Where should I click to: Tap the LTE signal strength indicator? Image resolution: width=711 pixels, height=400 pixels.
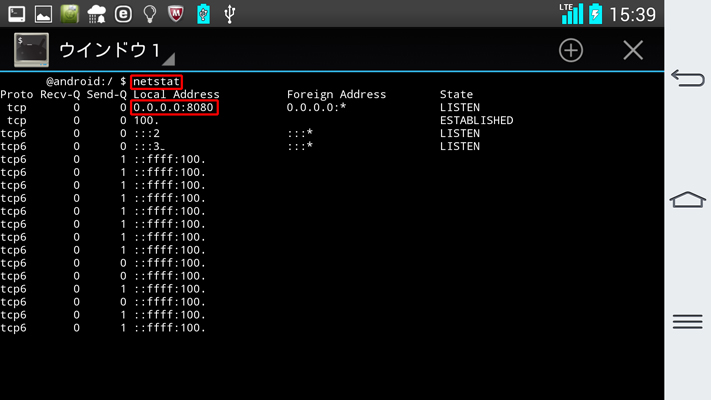571,14
